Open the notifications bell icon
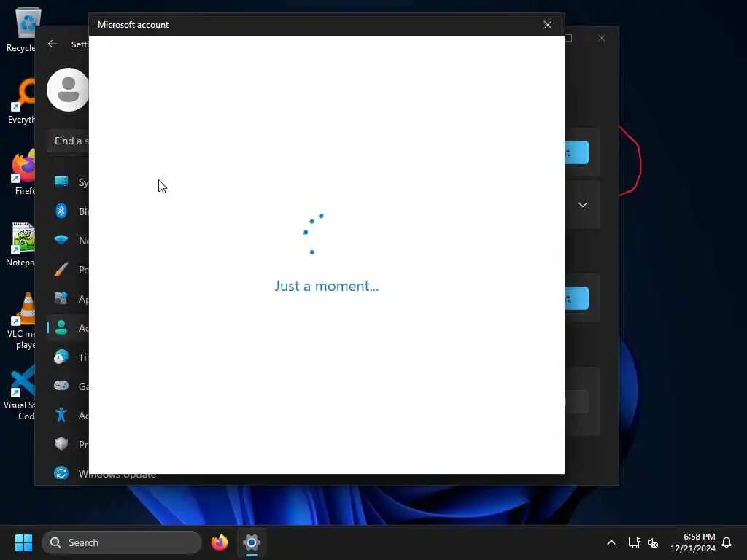Viewport: 747px width, 560px height. click(727, 542)
